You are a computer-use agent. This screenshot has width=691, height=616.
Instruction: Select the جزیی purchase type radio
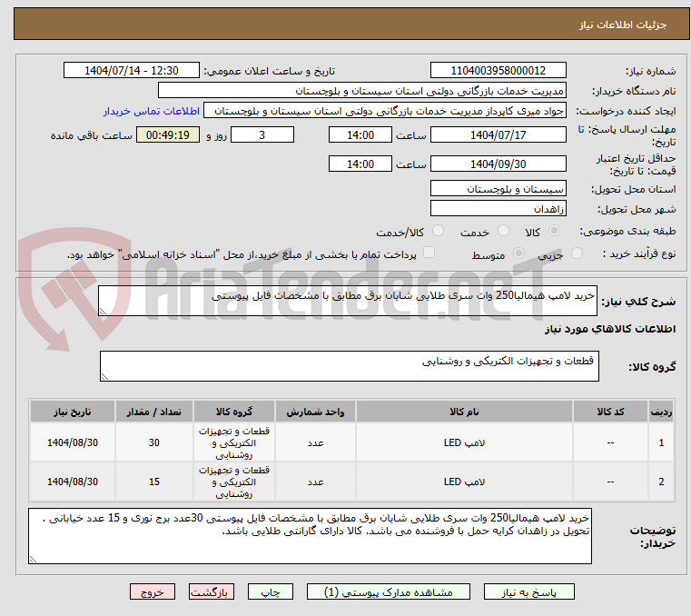coord(577,253)
